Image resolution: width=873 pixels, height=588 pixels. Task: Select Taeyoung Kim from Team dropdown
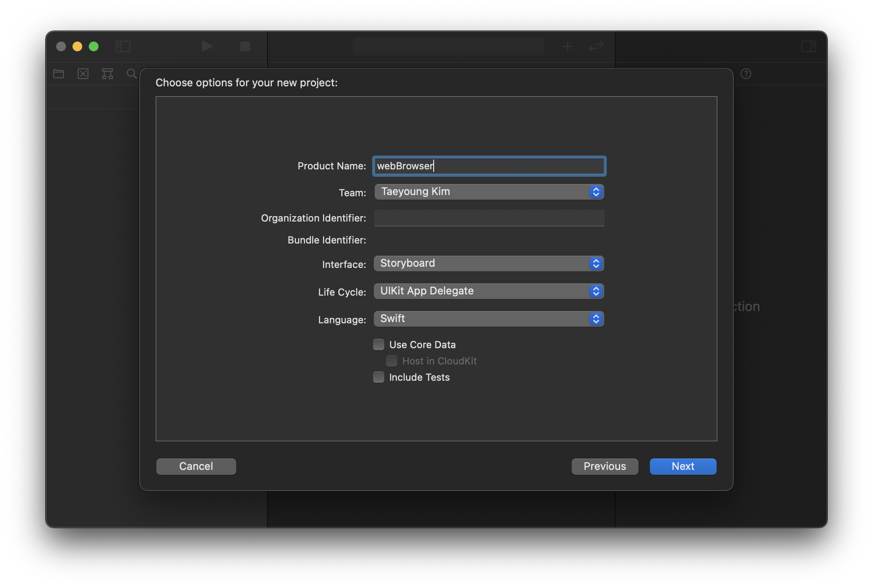coord(489,191)
